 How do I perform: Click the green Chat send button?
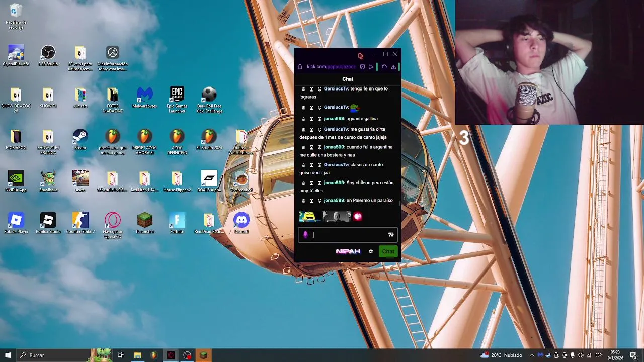(388, 251)
